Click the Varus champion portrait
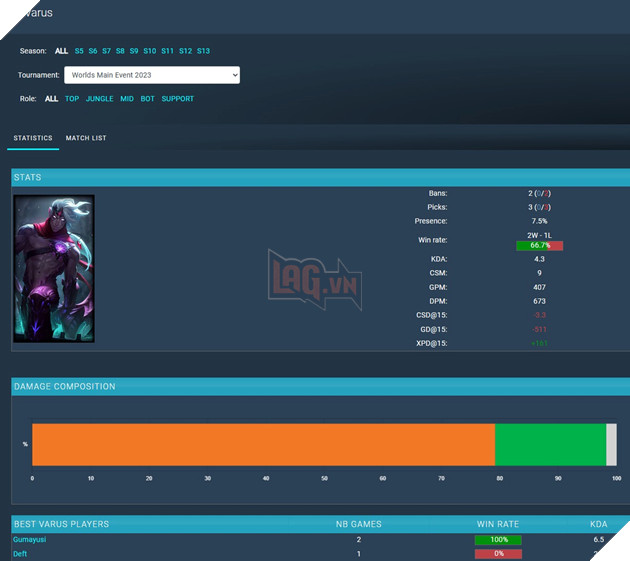The height and width of the screenshot is (561, 630). coord(54,268)
